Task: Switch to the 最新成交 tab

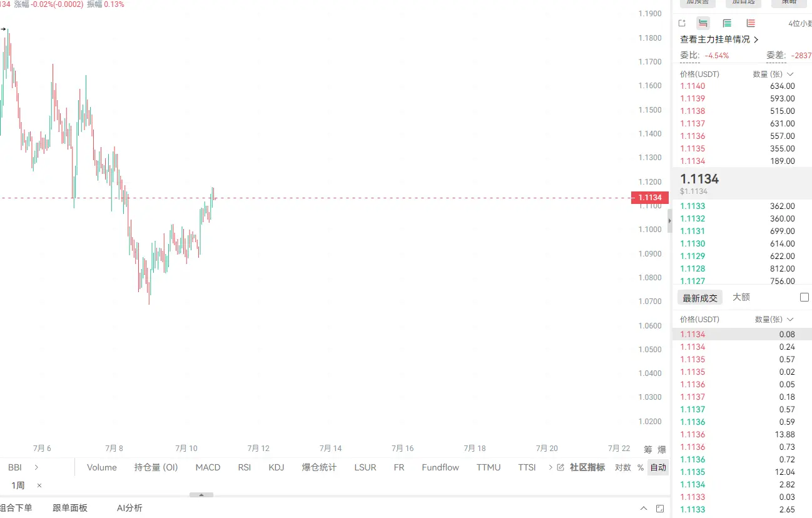Action: click(700, 298)
